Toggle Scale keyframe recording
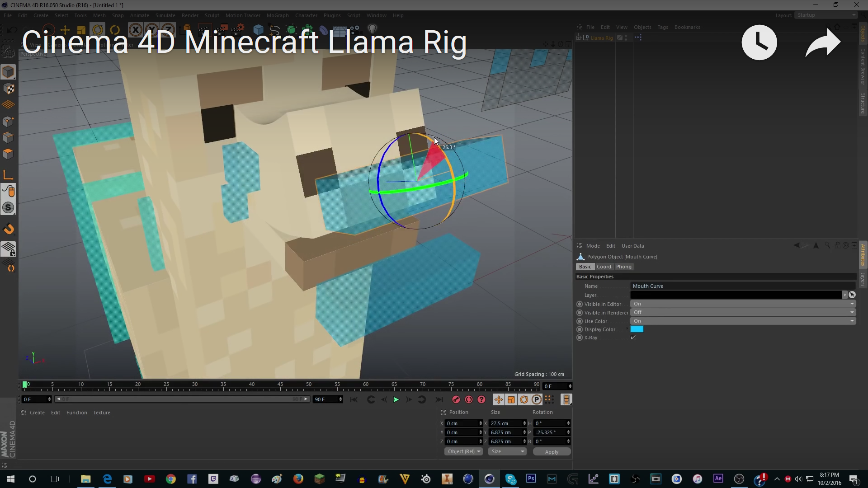 [511, 399]
